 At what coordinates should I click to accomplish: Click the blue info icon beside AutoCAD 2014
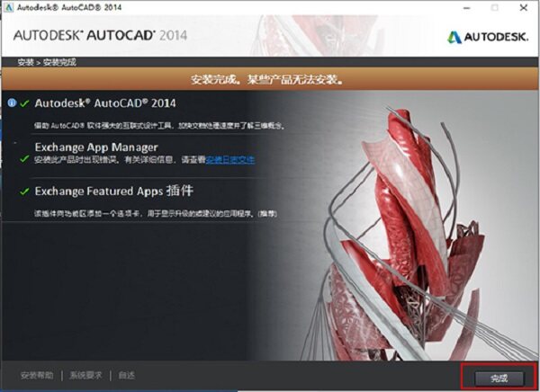pos(12,102)
